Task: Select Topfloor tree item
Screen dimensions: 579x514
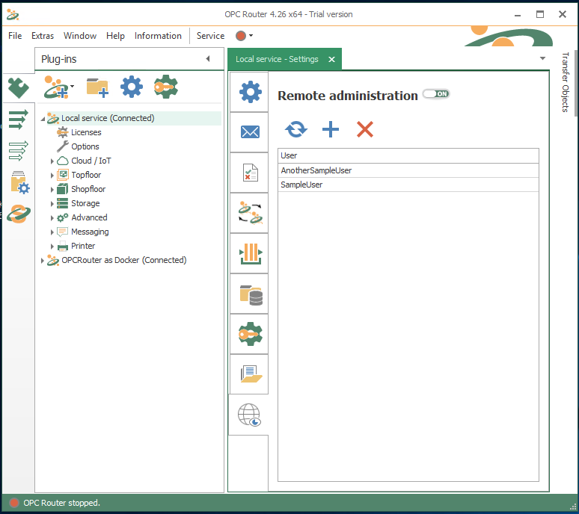Action: [x=86, y=175]
